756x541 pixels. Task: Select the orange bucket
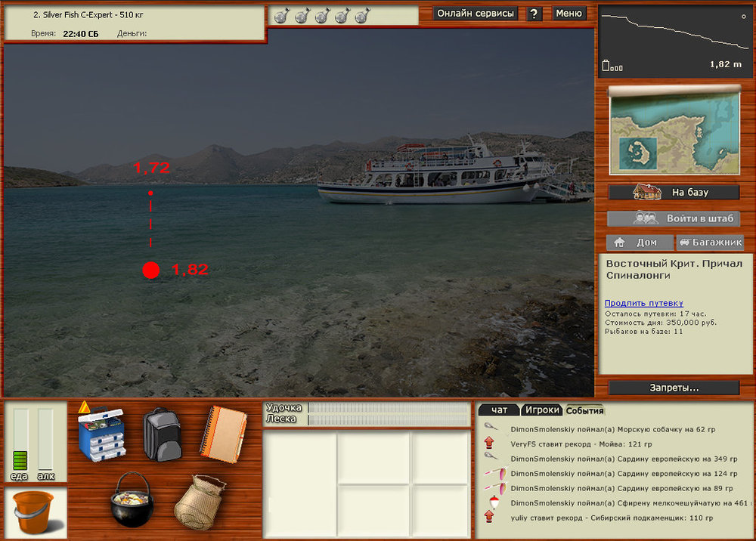(36, 512)
